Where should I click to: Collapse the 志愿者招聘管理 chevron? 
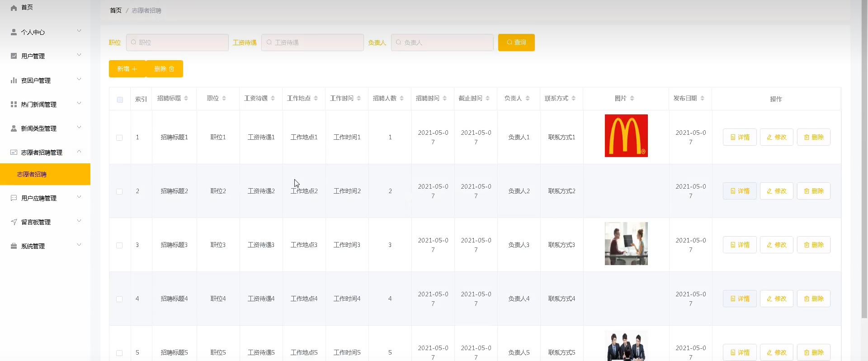point(79,151)
